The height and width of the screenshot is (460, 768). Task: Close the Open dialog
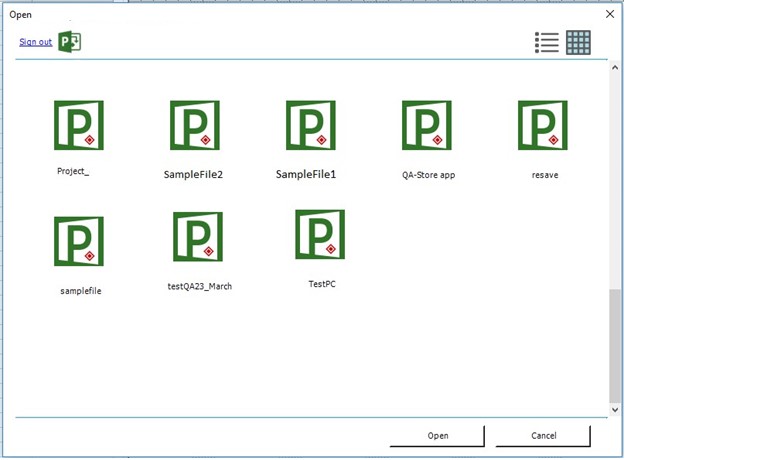(x=610, y=14)
